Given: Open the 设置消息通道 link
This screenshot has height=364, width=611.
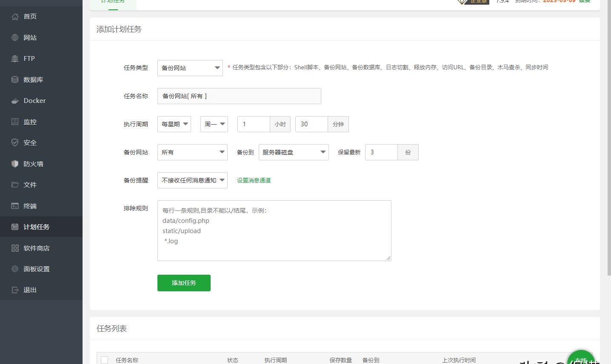Looking at the screenshot, I should tap(254, 180).
